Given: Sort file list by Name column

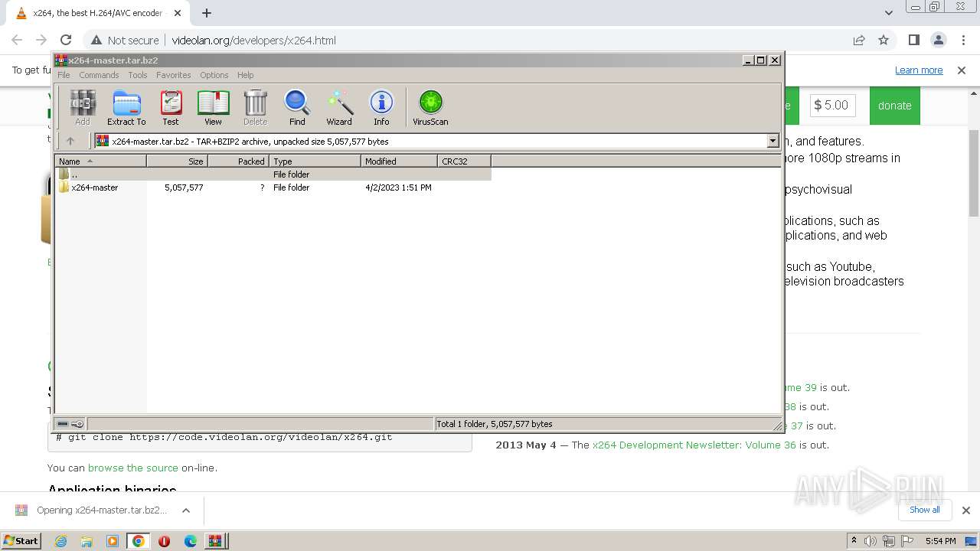Looking at the screenshot, I should pos(100,161).
